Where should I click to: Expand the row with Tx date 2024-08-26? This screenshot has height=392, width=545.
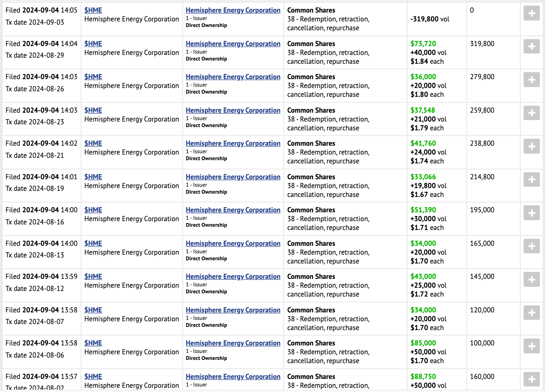(531, 80)
